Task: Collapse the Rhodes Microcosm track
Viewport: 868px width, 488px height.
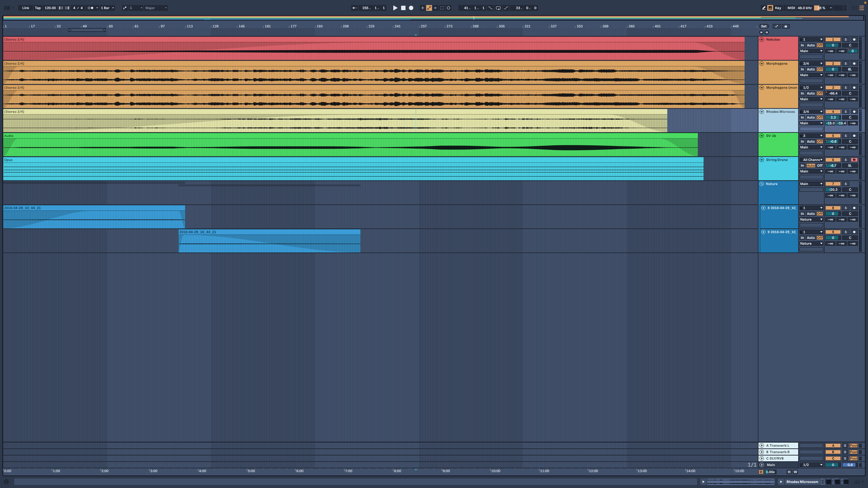Action: coord(762,112)
